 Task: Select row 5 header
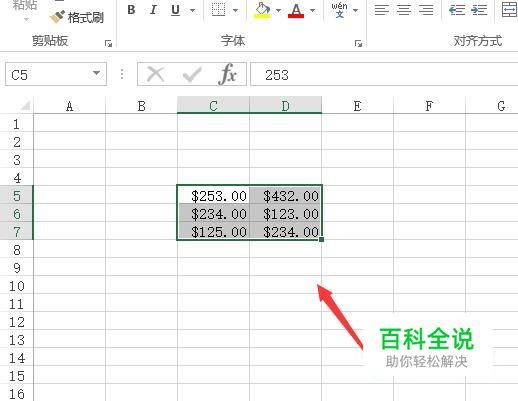click(17, 196)
